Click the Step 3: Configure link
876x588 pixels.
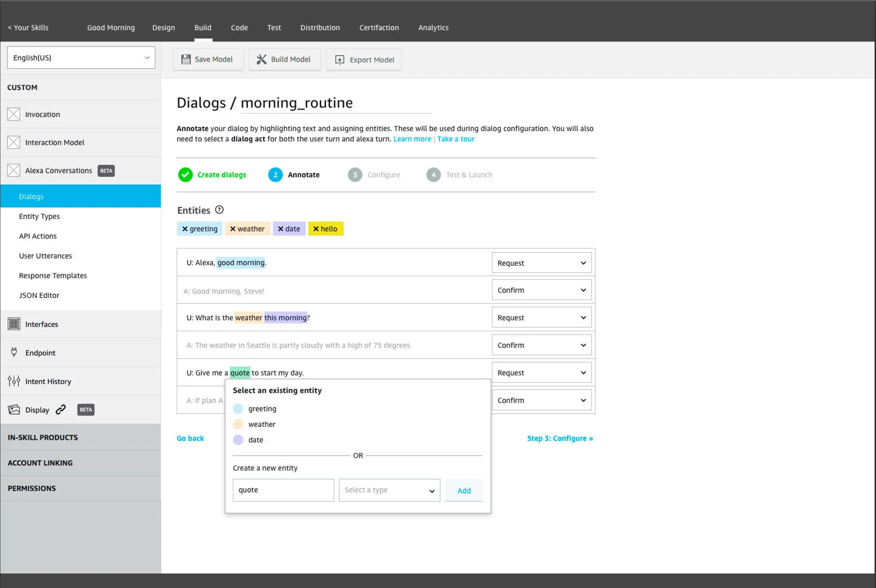(560, 438)
